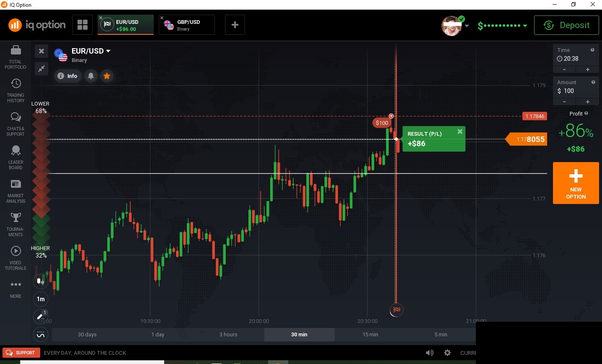Click the iq option logo
This screenshot has height=364, width=602.
37,25
